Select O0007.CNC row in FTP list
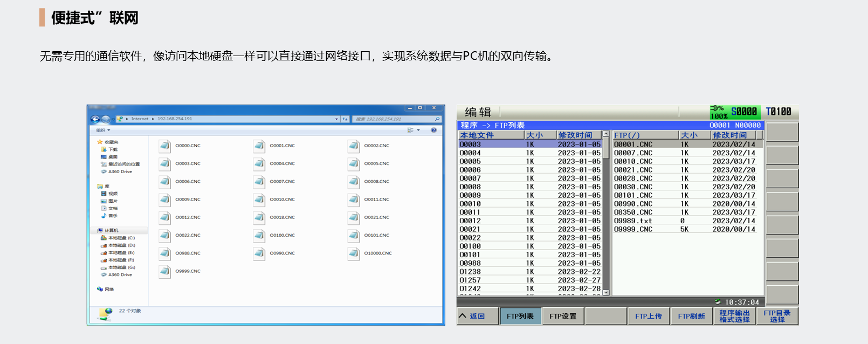The height and width of the screenshot is (344, 868). pyautogui.click(x=633, y=153)
